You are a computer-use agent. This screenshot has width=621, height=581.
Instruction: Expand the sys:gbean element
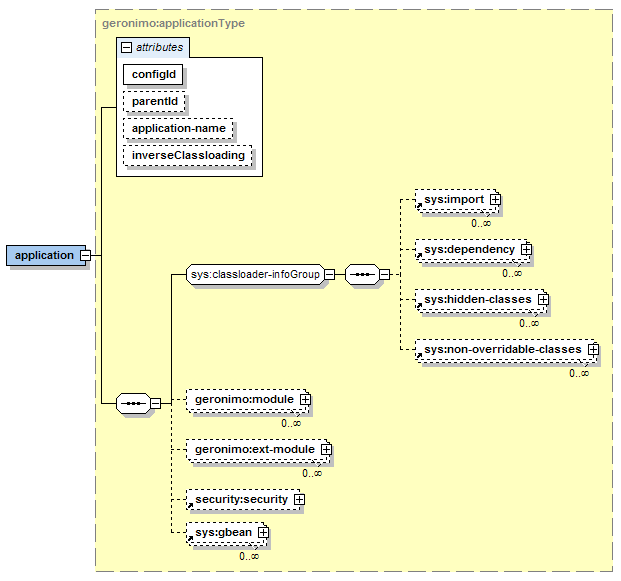coord(263,533)
